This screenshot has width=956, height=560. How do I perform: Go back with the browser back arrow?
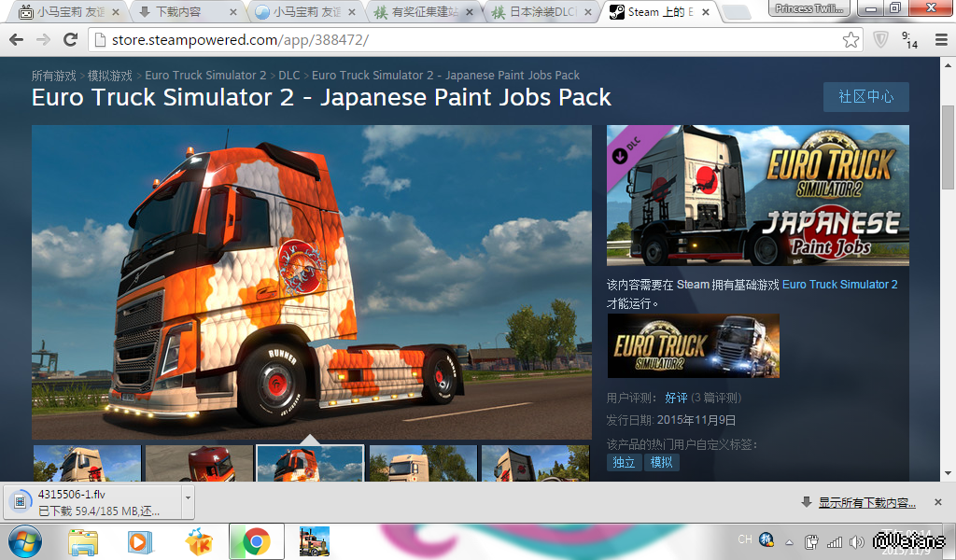pyautogui.click(x=17, y=40)
